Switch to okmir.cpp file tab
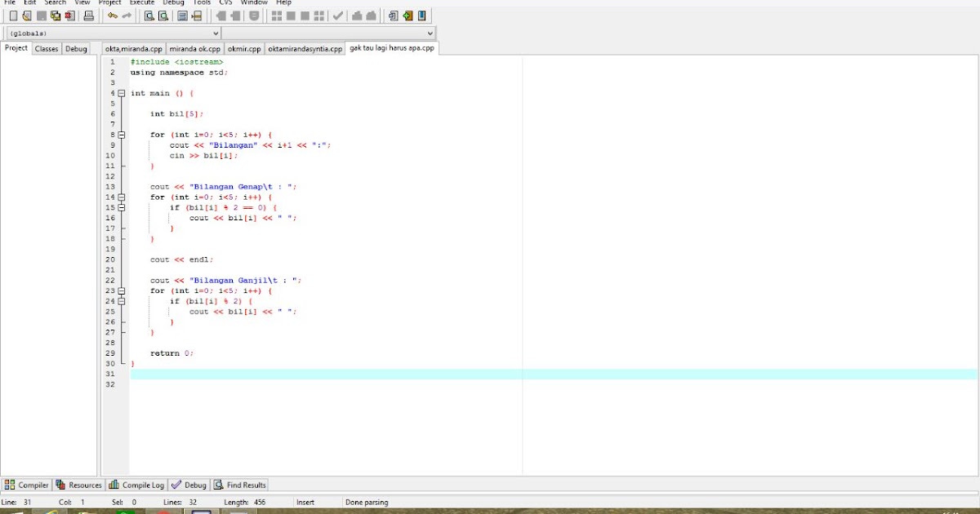980x514 pixels. pos(244,49)
